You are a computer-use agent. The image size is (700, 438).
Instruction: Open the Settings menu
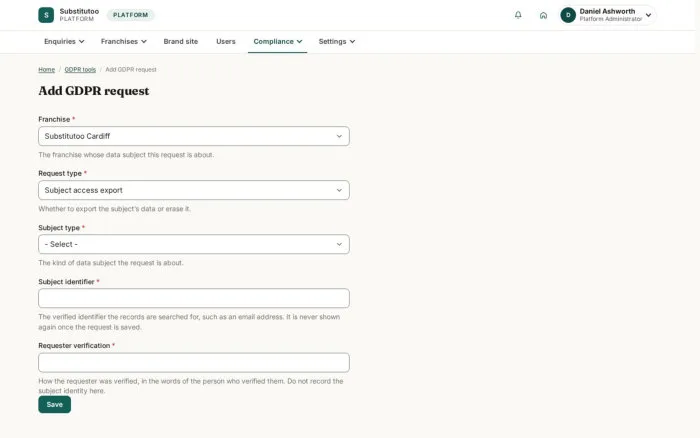pos(337,41)
